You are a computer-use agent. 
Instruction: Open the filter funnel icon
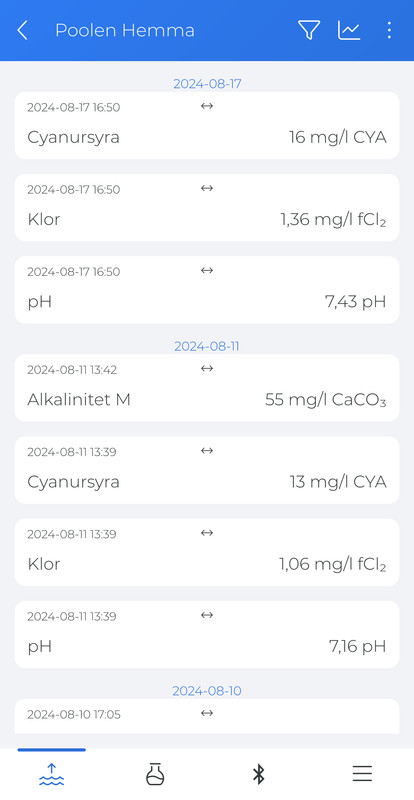click(309, 30)
